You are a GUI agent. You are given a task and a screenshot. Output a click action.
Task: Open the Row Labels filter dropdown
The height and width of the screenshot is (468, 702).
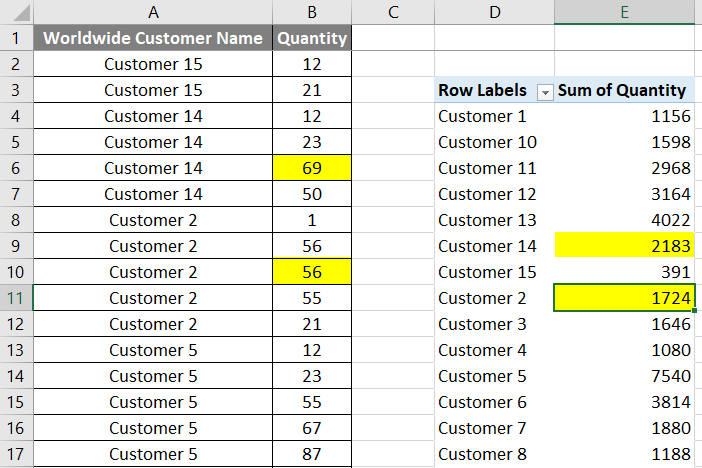tap(545, 92)
